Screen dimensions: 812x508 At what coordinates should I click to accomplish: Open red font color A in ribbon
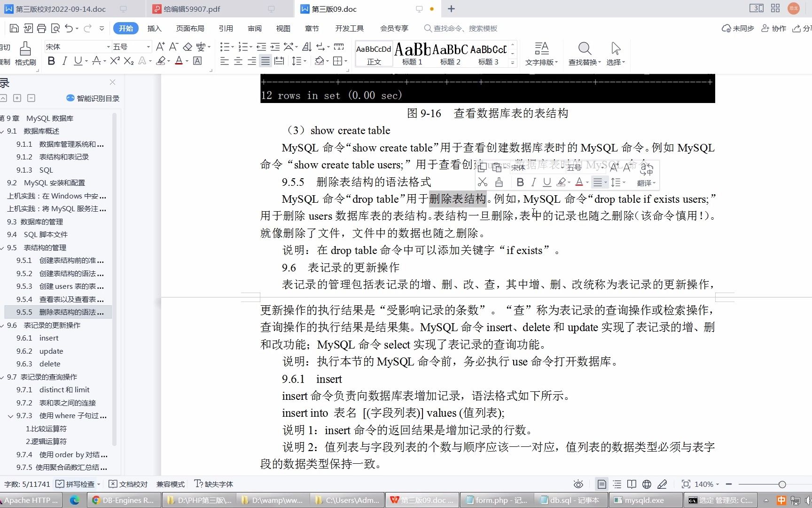(179, 61)
